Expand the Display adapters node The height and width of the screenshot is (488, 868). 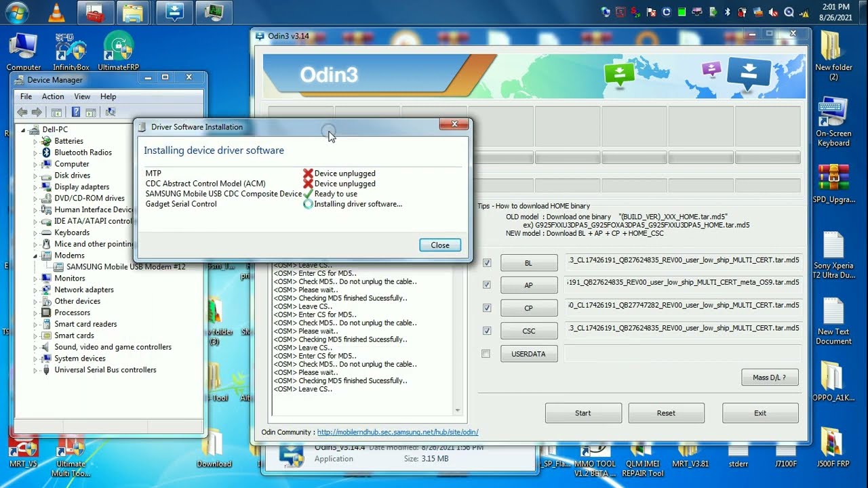[x=35, y=187]
